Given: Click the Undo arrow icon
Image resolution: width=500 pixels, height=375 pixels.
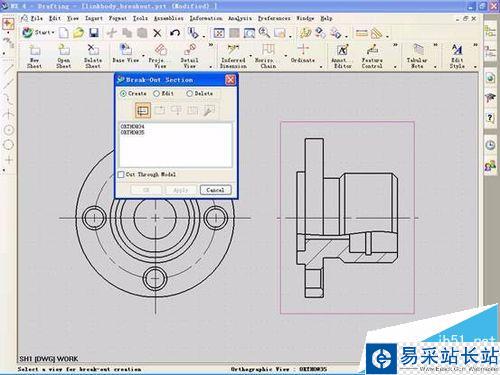Looking at the screenshot, I should tap(175, 33).
